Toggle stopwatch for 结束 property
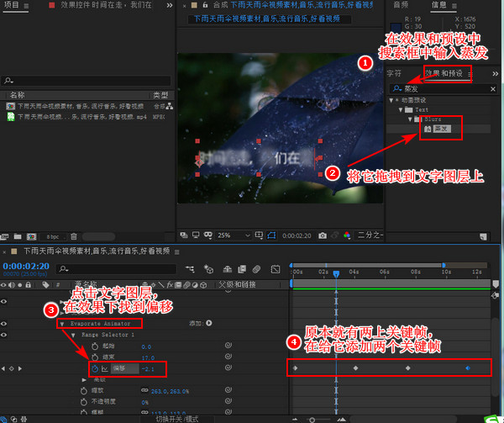The image size is (504, 423). pos(95,357)
